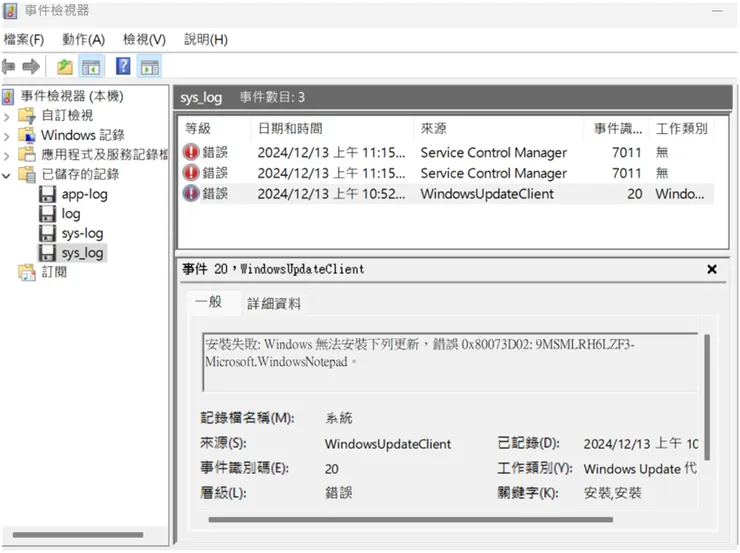Select first Service Control Manager source cell
740x553 pixels.
[494, 152]
